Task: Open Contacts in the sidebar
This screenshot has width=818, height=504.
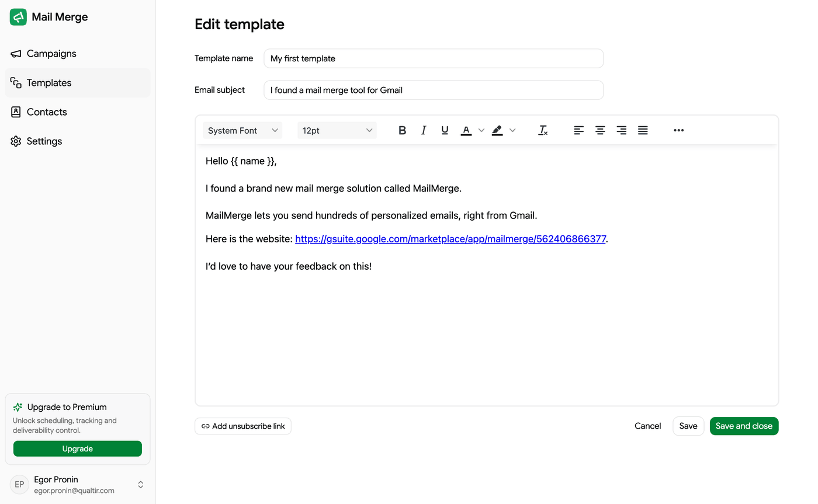Action: pyautogui.click(x=78, y=112)
